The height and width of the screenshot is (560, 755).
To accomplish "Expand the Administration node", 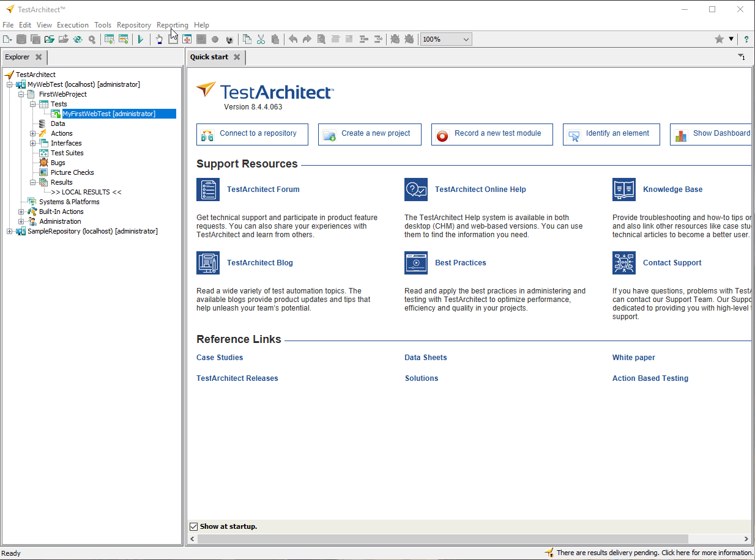I will tap(21, 221).
